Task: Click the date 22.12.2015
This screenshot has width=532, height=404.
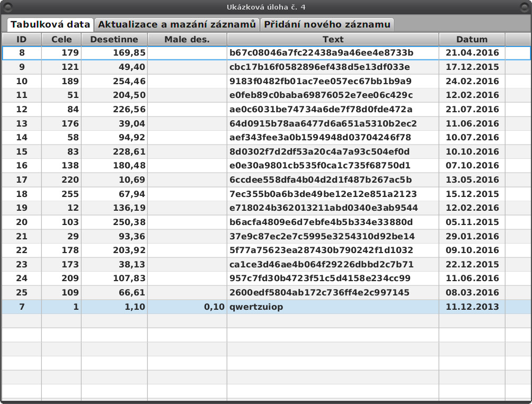Action: click(472, 265)
